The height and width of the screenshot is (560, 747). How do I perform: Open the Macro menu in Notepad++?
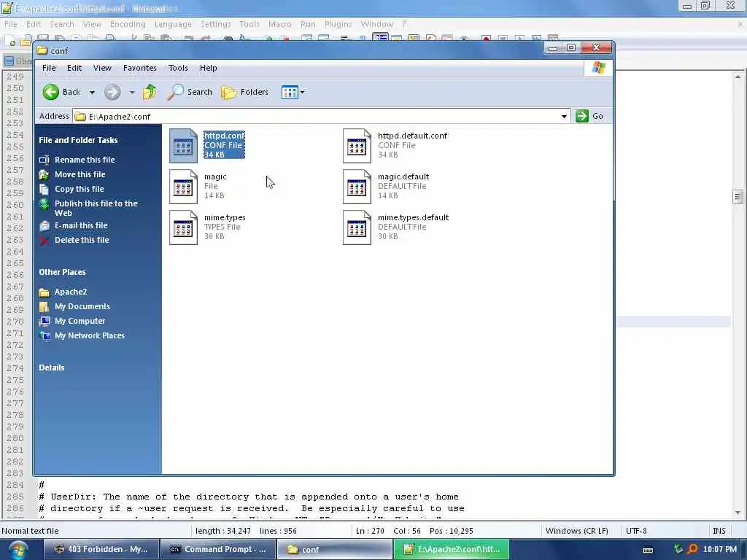(x=279, y=24)
